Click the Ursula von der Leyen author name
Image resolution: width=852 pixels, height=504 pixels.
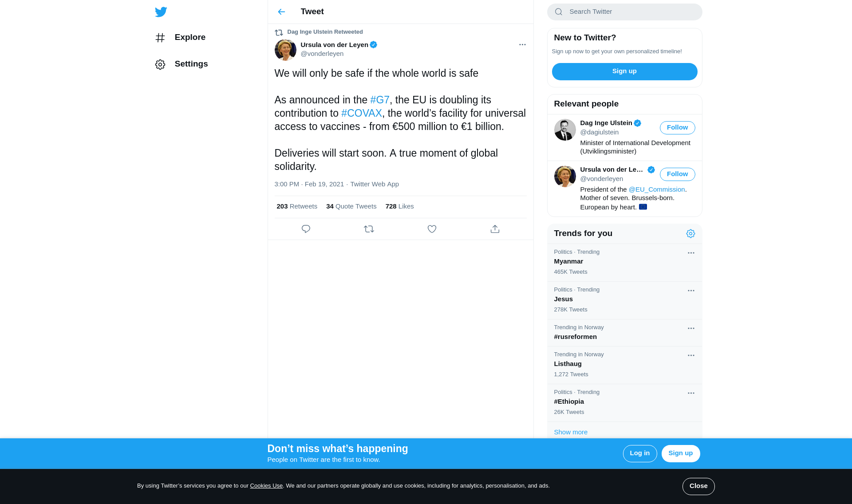point(334,45)
